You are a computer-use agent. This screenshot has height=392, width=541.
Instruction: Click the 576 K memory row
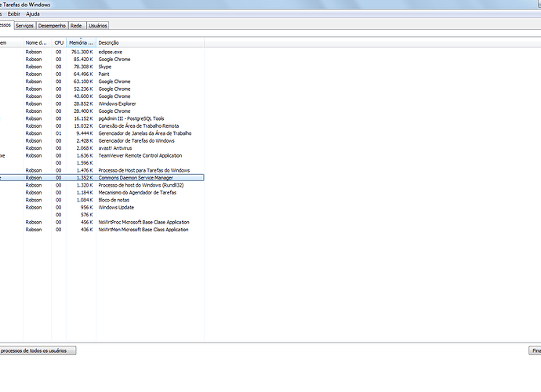pos(102,215)
